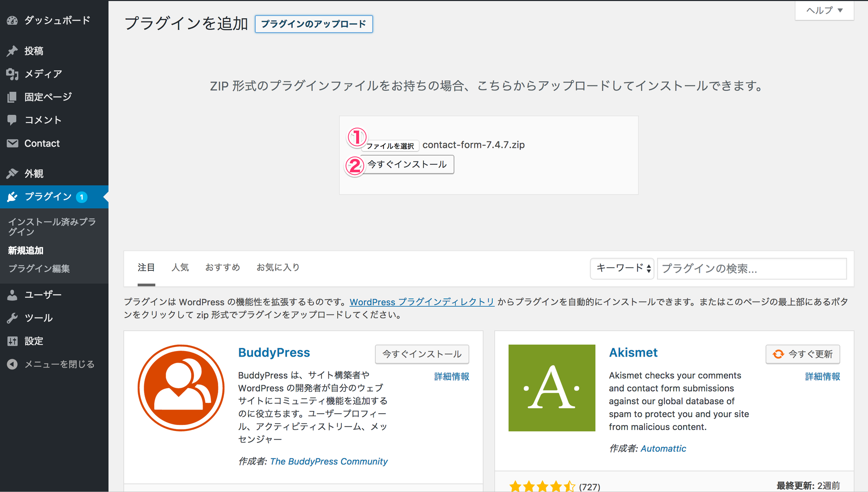Image resolution: width=868 pixels, height=492 pixels.
Task: Open the BuddyPress title link
Action: click(274, 352)
